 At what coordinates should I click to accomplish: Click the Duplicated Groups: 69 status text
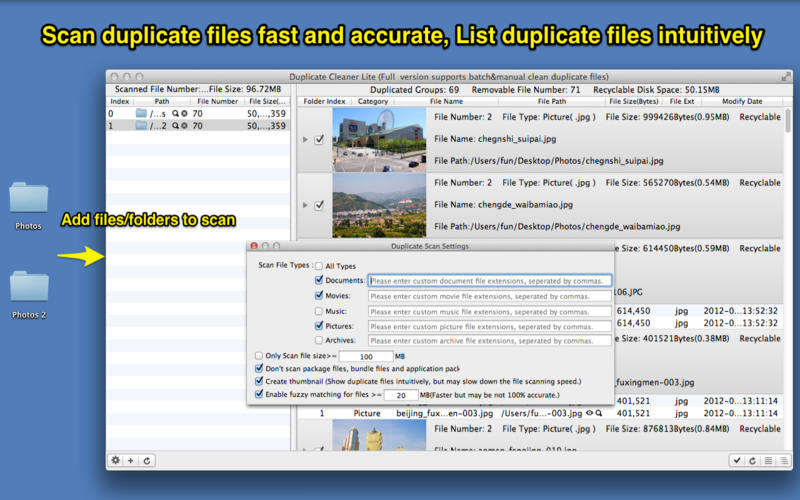414,90
